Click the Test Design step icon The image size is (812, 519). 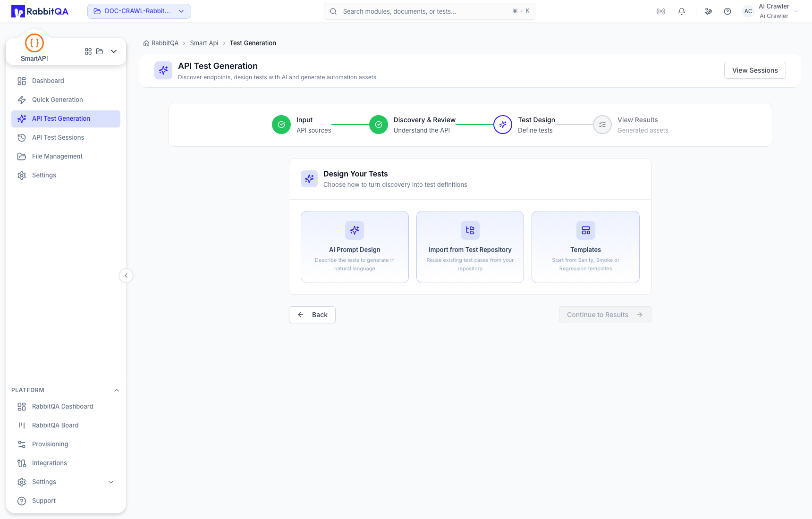tap(503, 125)
